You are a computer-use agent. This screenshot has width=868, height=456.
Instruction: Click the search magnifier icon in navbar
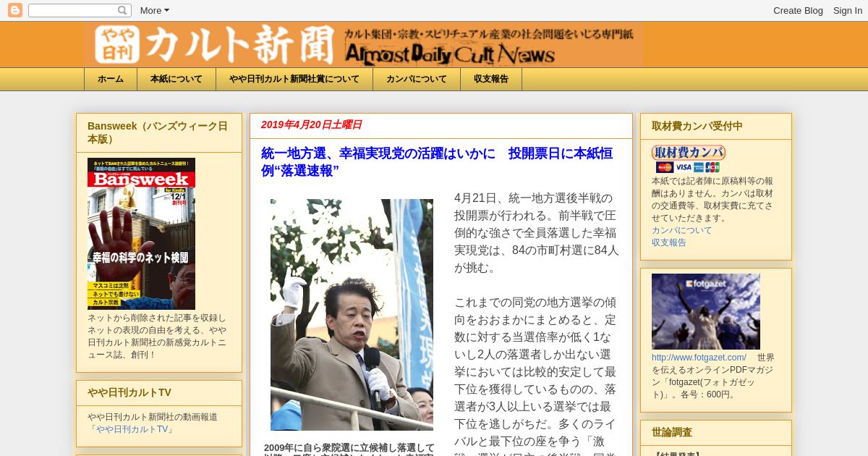pos(123,10)
